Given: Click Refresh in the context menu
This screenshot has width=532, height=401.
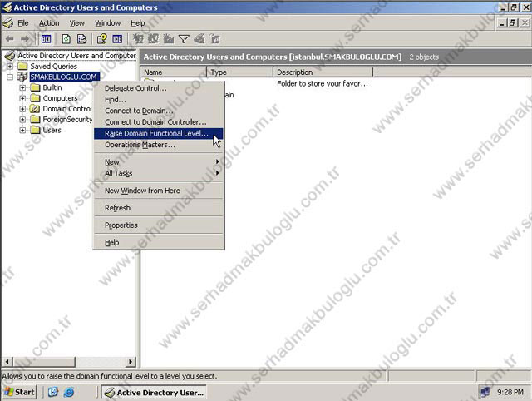Looking at the screenshot, I should click(x=159, y=208).
